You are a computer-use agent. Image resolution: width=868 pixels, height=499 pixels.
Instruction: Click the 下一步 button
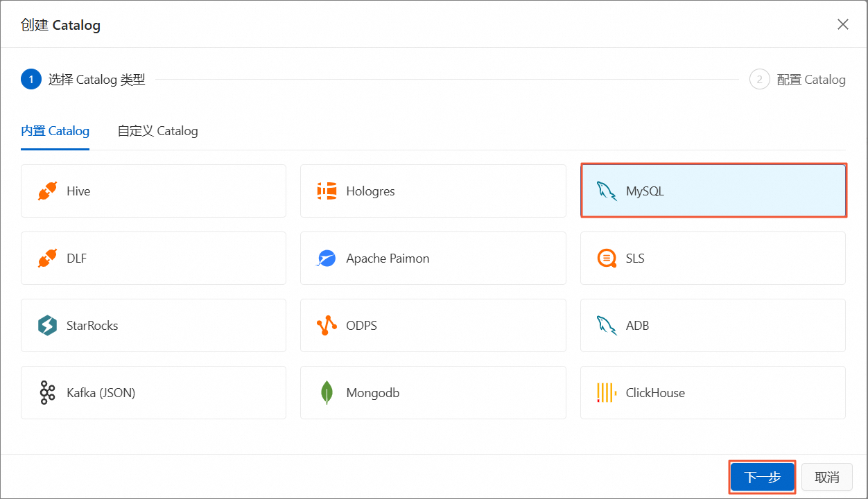pos(762,477)
